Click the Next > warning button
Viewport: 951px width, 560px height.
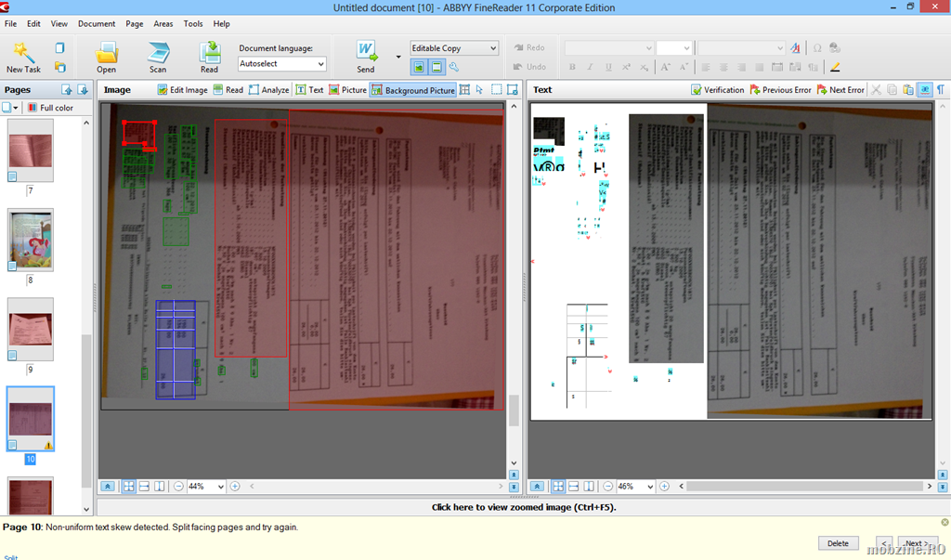pos(917,543)
